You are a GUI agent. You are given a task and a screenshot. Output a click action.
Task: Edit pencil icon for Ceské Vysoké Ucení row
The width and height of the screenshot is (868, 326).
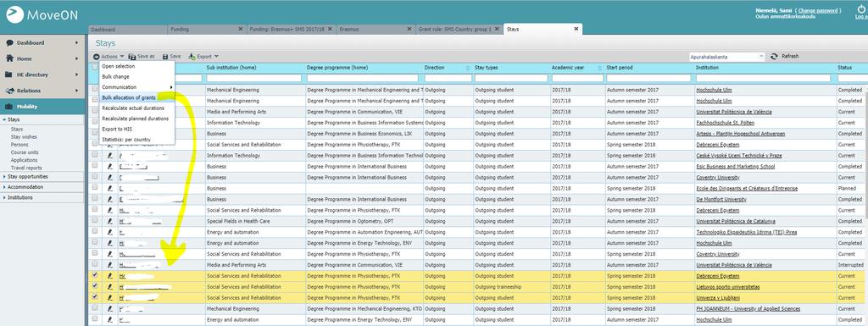pyautogui.click(x=110, y=155)
